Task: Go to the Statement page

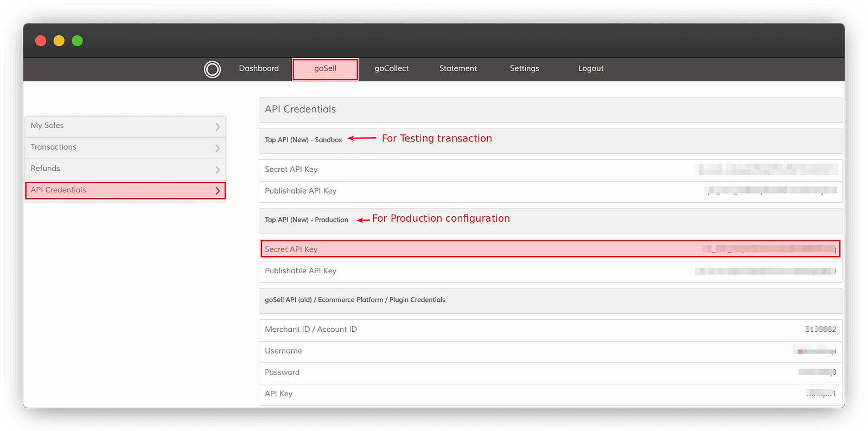Action: pyautogui.click(x=458, y=68)
